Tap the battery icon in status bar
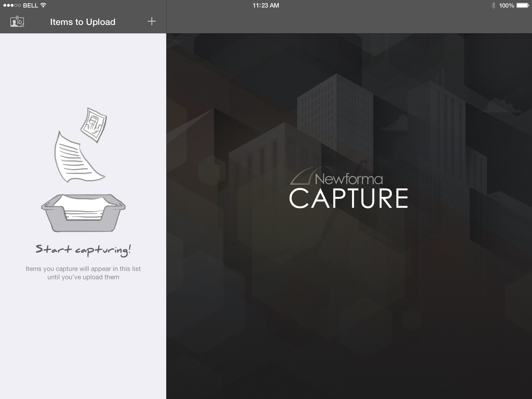The image size is (532, 399). (522, 5)
